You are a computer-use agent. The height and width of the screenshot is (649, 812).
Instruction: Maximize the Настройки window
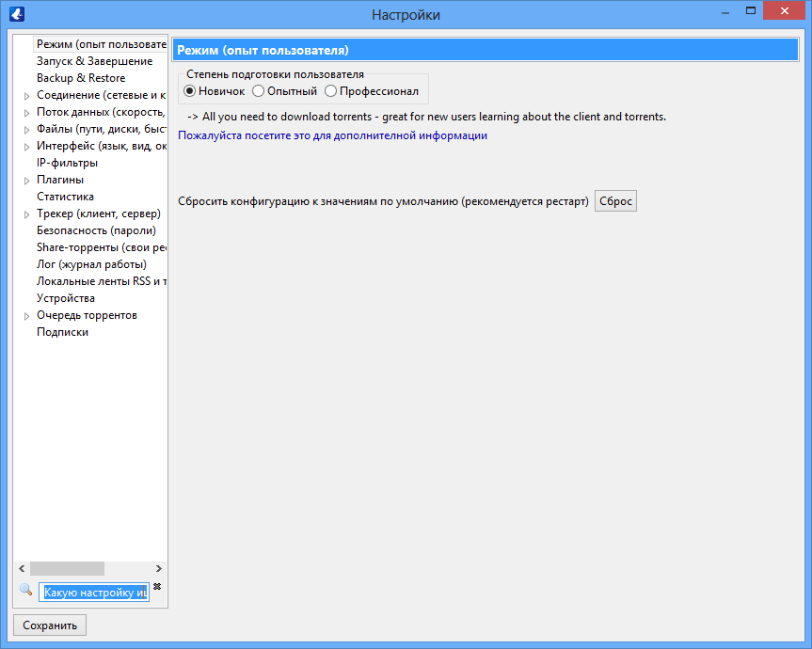tap(751, 10)
